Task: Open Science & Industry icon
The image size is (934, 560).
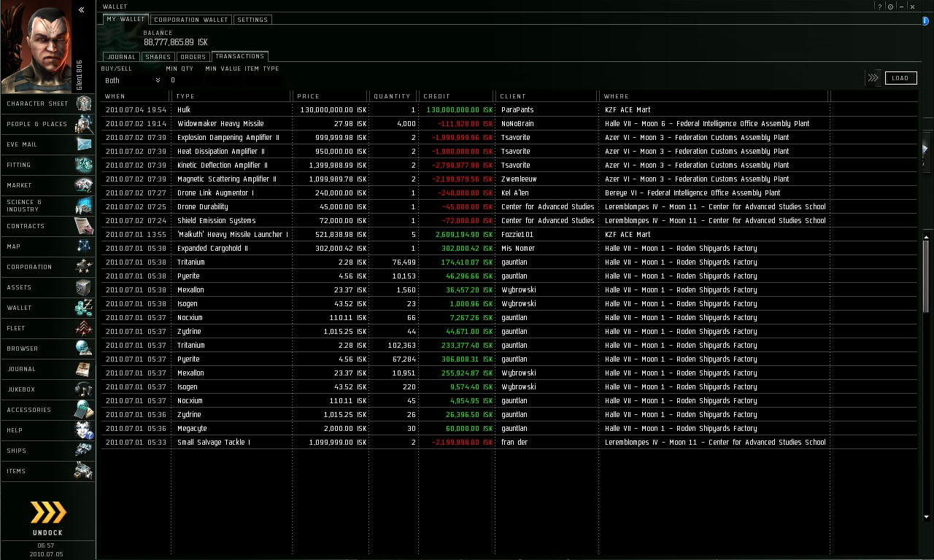Action: click(84, 206)
